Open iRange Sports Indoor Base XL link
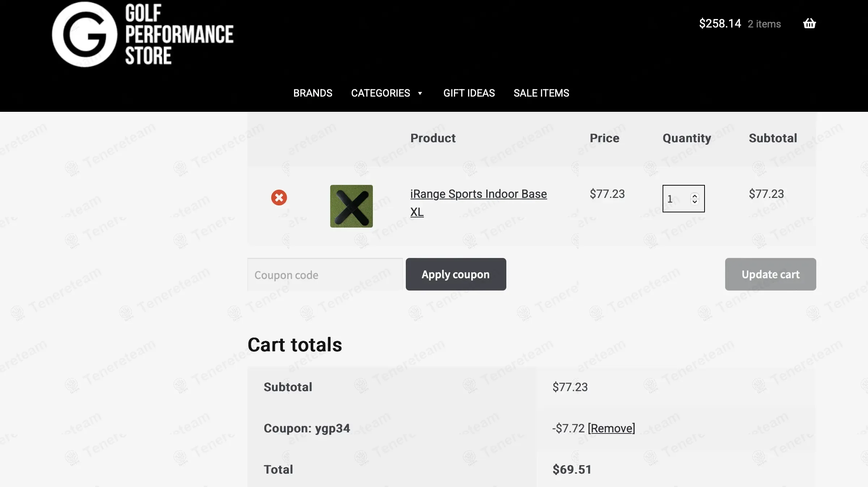 pos(478,194)
